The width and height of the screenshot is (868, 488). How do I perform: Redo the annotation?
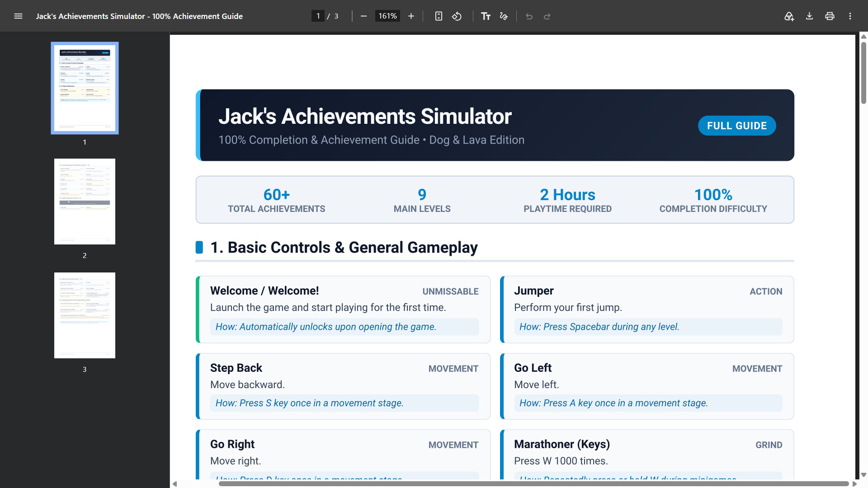(547, 16)
